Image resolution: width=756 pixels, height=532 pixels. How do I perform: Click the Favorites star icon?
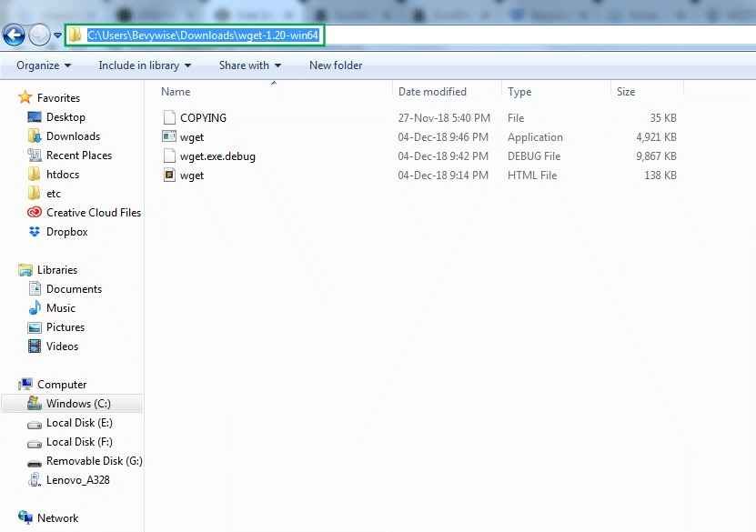click(x=25, y=97)
